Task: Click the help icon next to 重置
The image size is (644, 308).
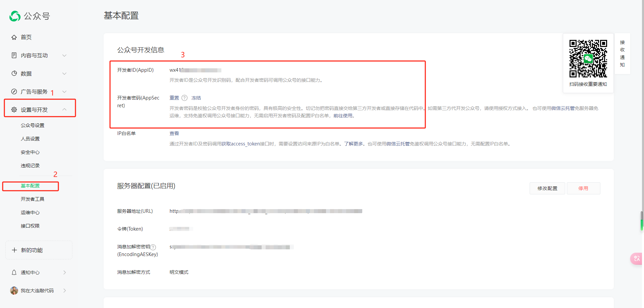Action: (184, 98)
